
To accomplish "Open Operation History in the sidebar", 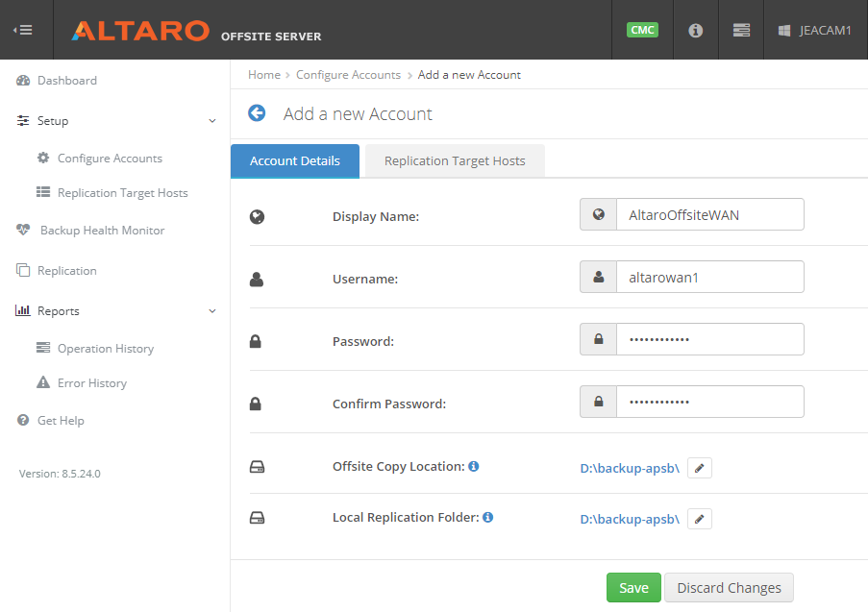I will click(x=106, y=349).
